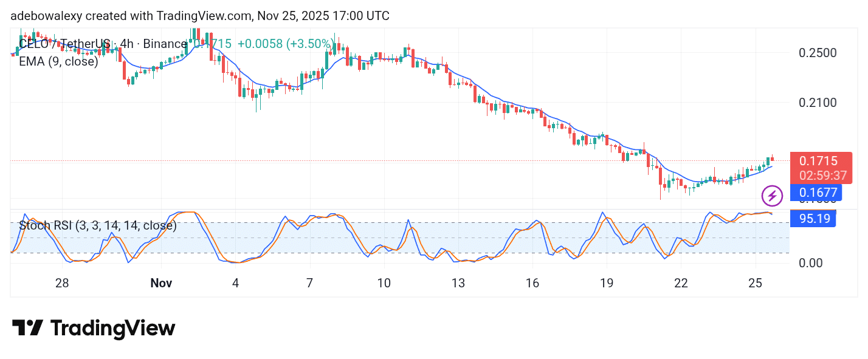Click the blue 95.19 Stoch RSI value label

point(814,219)
